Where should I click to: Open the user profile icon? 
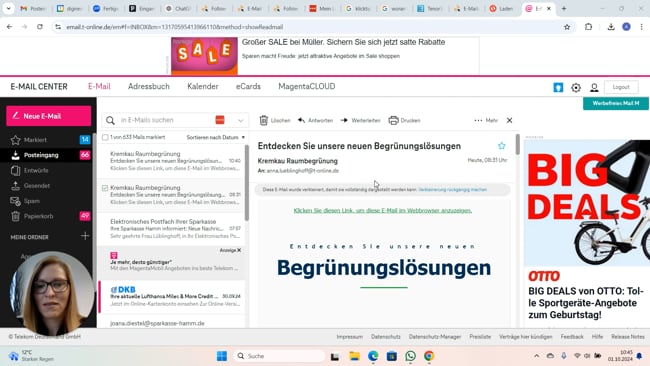[x=594, y=87]
